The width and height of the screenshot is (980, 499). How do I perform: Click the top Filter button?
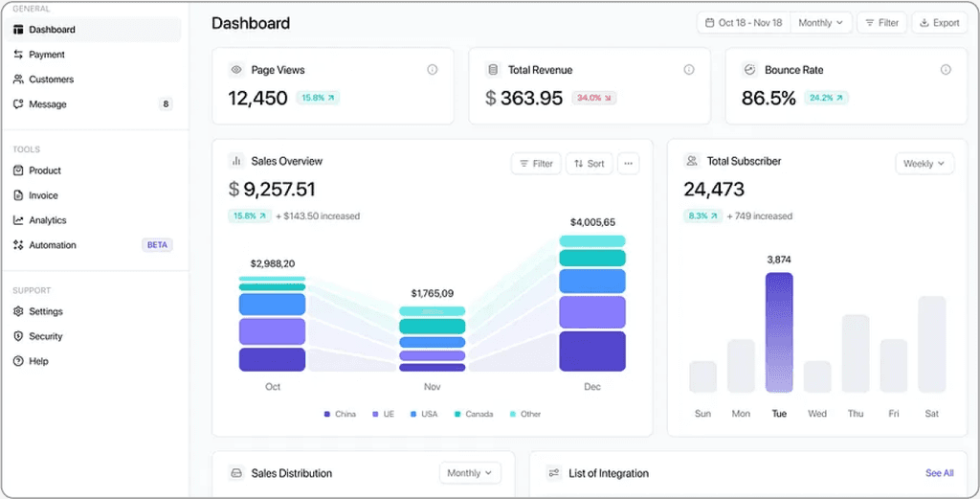tap(881, 23)
